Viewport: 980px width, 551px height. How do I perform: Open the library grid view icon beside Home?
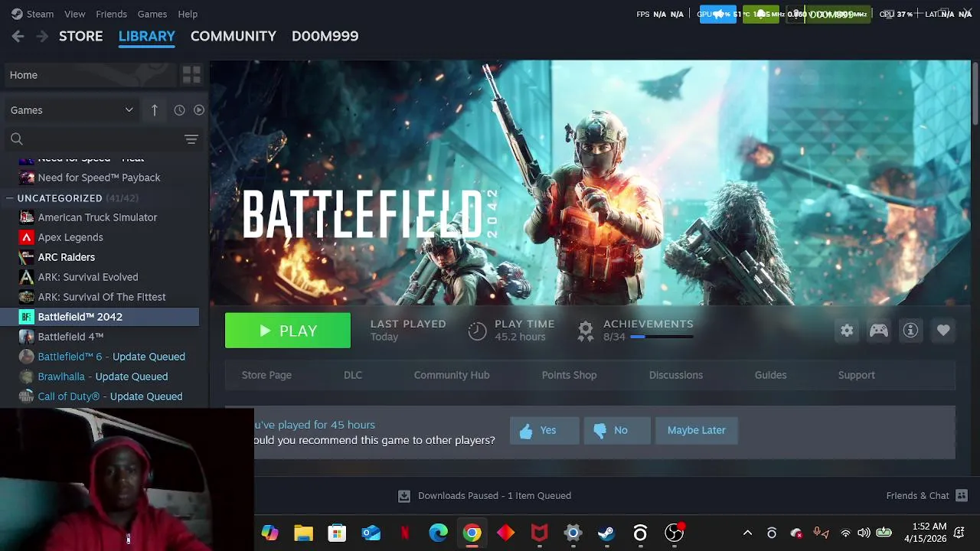click(191, 75)
